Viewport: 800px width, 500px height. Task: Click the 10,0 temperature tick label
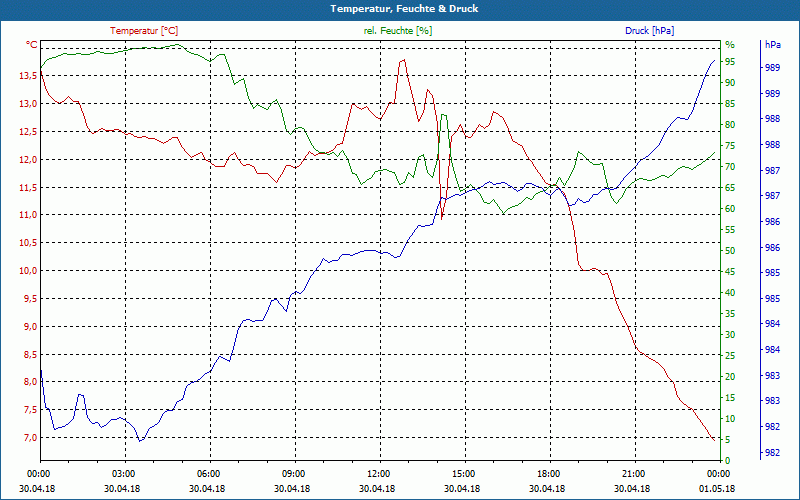(29, 271)
